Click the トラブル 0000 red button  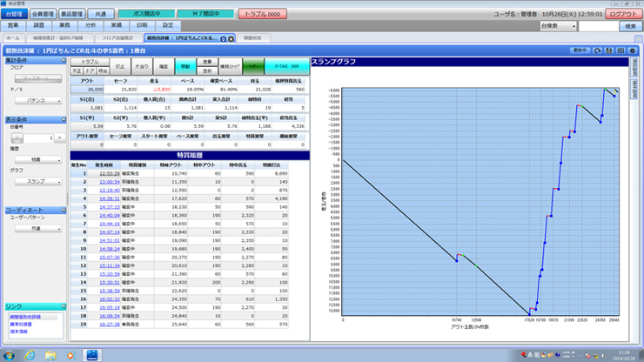point(263,14)
